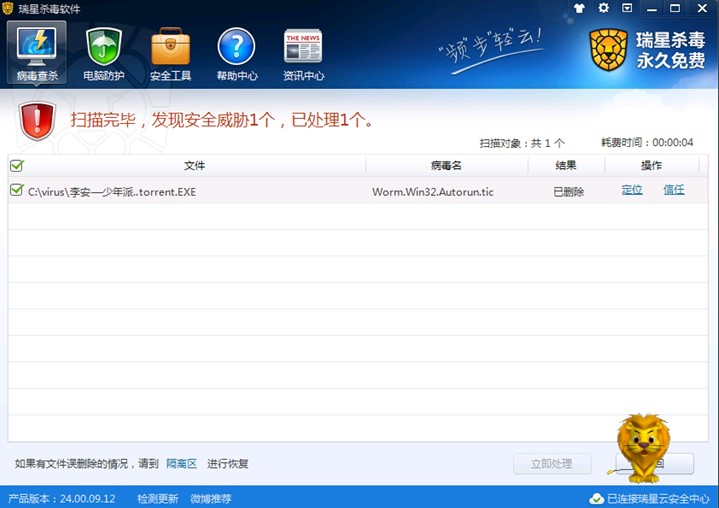Open the 资讯中心 news center

click(x=303, y=53)
